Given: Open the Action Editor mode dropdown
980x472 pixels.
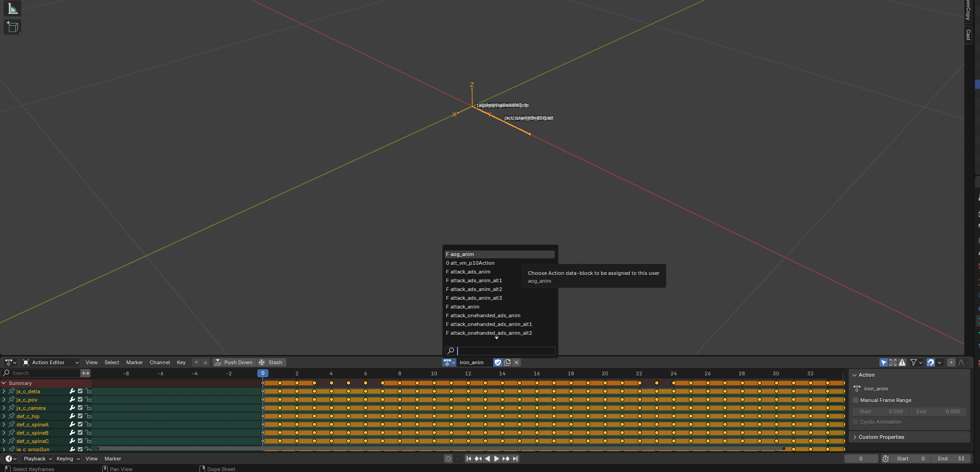Looking at the screenshot, I should (51, 362).
